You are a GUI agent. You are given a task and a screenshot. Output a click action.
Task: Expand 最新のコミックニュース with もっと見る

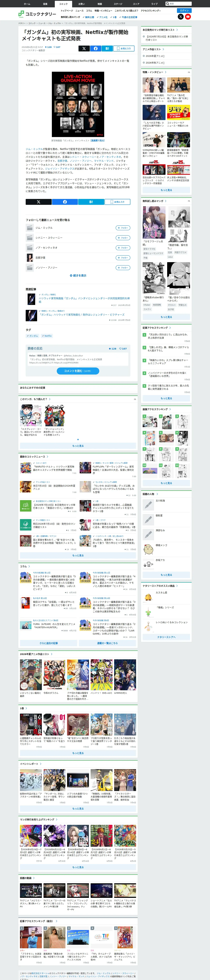tap(78, 555)
